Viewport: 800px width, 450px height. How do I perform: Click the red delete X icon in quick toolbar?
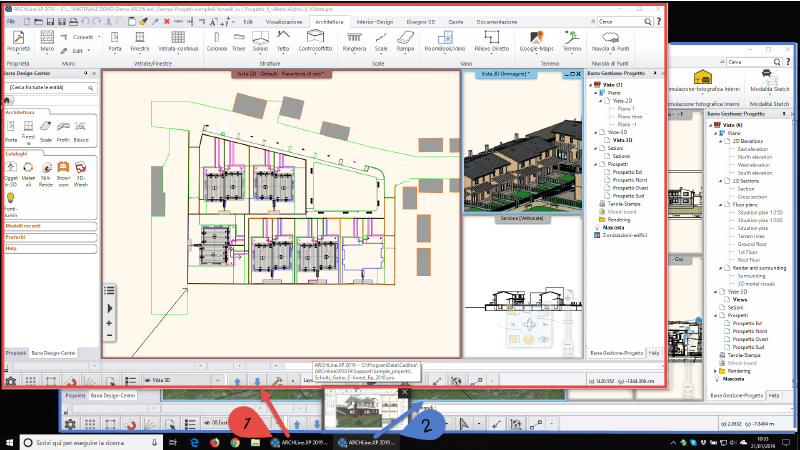click(166, 21)
